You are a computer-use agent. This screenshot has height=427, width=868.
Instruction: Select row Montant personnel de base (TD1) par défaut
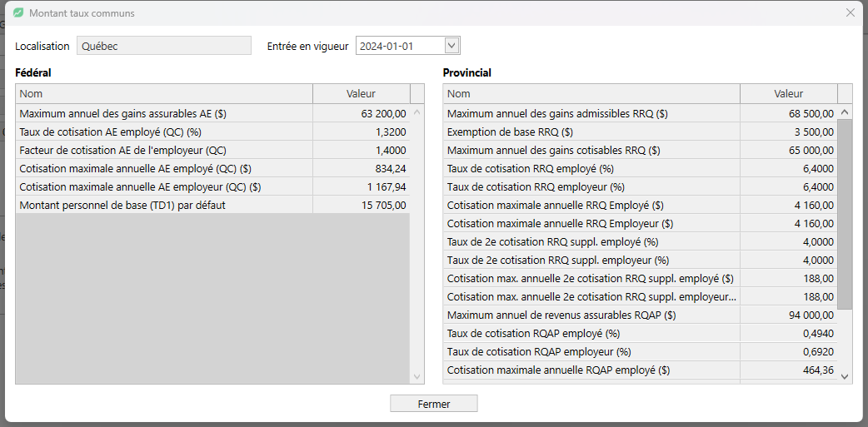212,205
